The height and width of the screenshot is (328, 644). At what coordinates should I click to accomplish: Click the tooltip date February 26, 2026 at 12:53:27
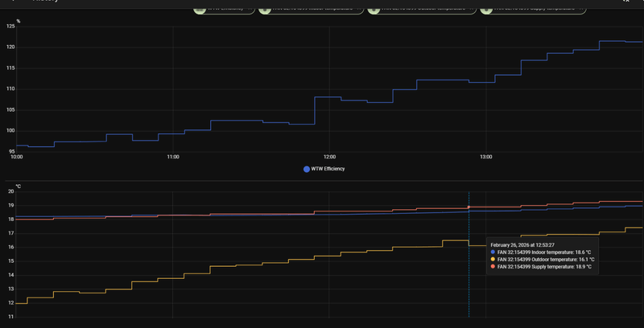click(x=522, y=244)
